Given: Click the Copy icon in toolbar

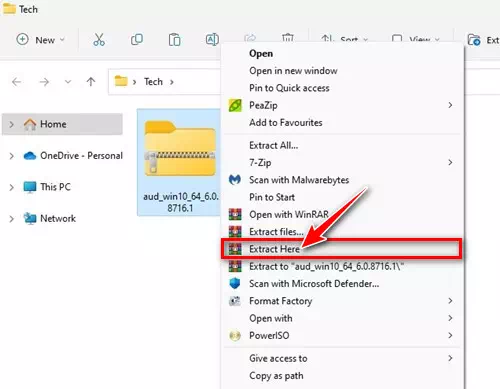Looking at the screenshot, I should [x=137, y=39].
